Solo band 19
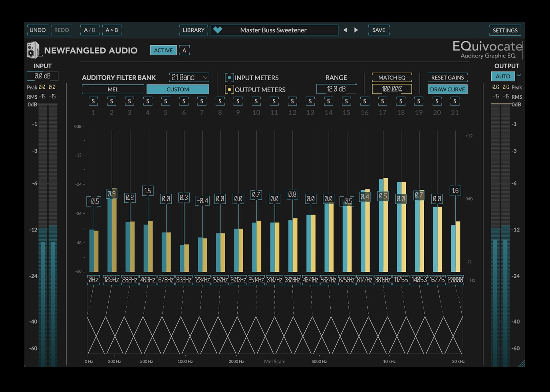The image size is (550, 392). (x=419, y=101)
